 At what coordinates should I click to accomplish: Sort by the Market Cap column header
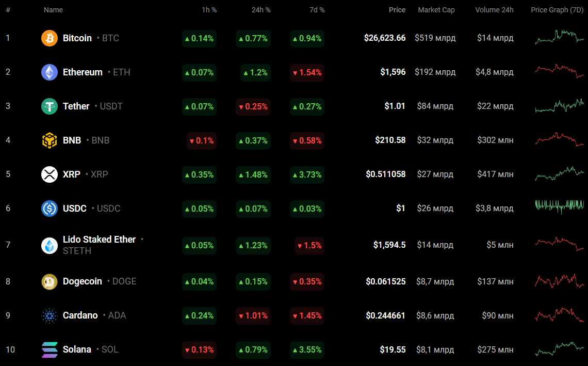pyautogui.click(x=436, y=10)
